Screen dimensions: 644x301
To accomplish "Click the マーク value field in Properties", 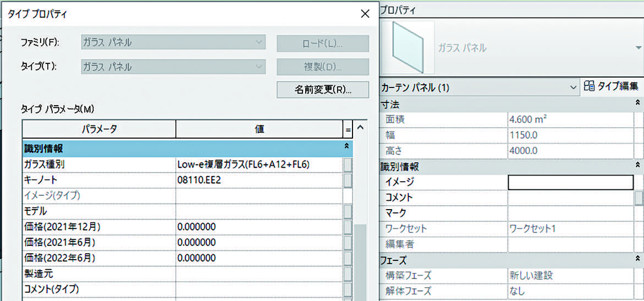I will [571, 213].
